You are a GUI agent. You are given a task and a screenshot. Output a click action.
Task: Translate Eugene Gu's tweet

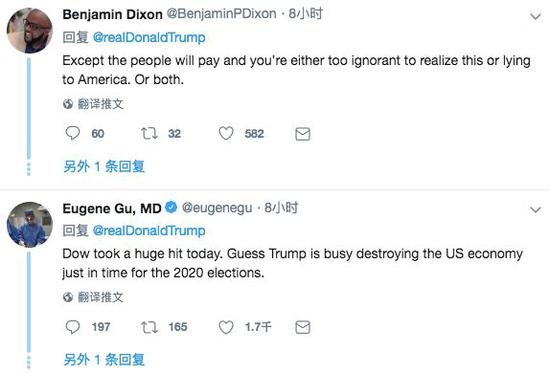point(93,297)
